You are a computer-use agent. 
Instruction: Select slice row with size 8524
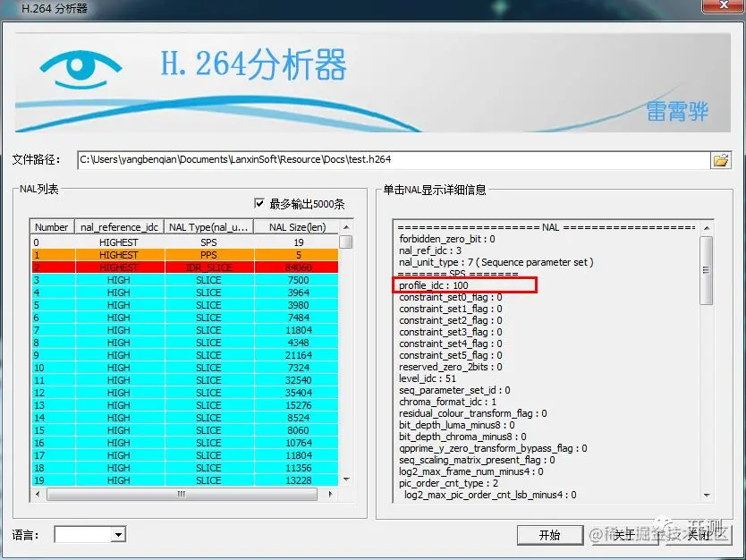185,418
